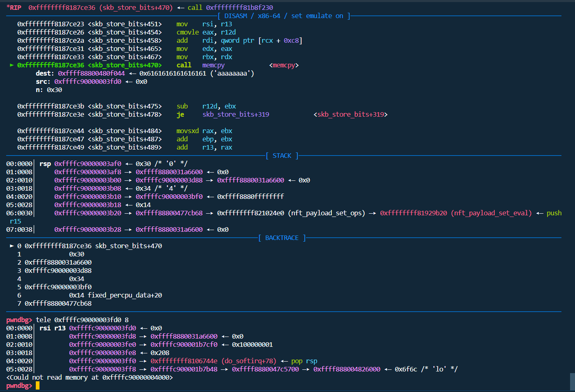Click the BACKTRACE section header
575x392 pixels.
click(282, 238)
